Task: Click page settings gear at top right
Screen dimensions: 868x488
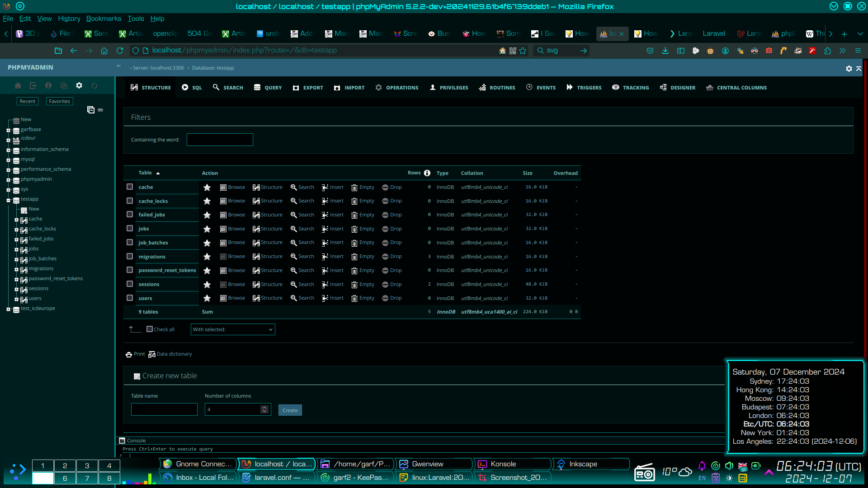Action: 849,68
